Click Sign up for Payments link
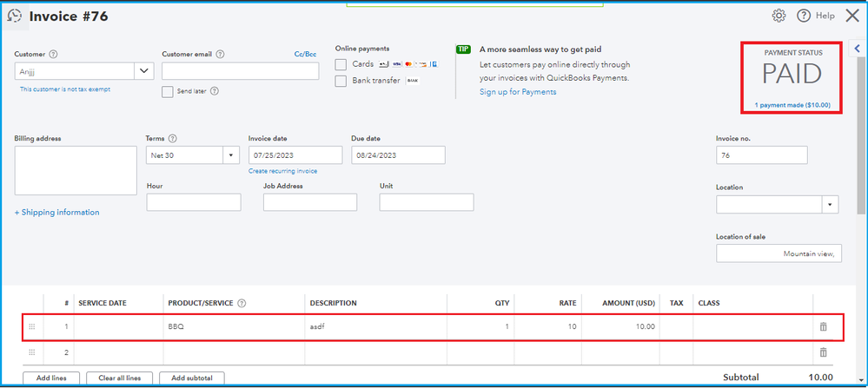This screenshot has height=388, width=868. coord(518,92)
